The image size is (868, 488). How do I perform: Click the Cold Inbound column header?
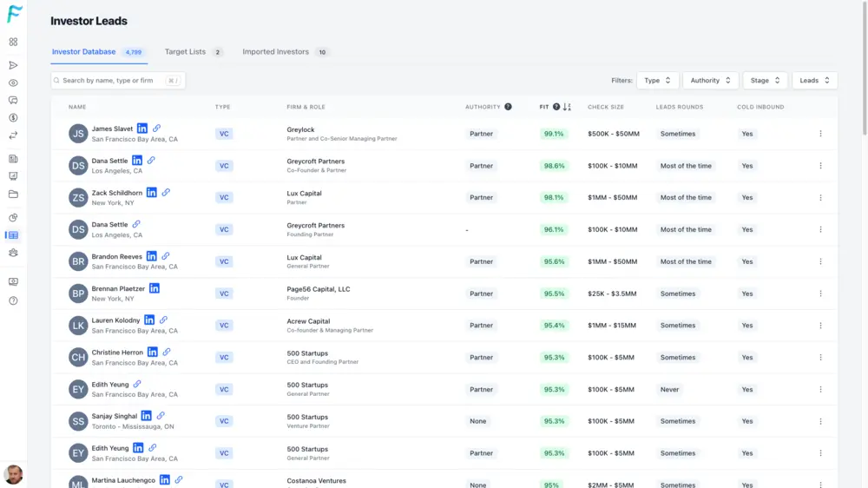(760, 107)
